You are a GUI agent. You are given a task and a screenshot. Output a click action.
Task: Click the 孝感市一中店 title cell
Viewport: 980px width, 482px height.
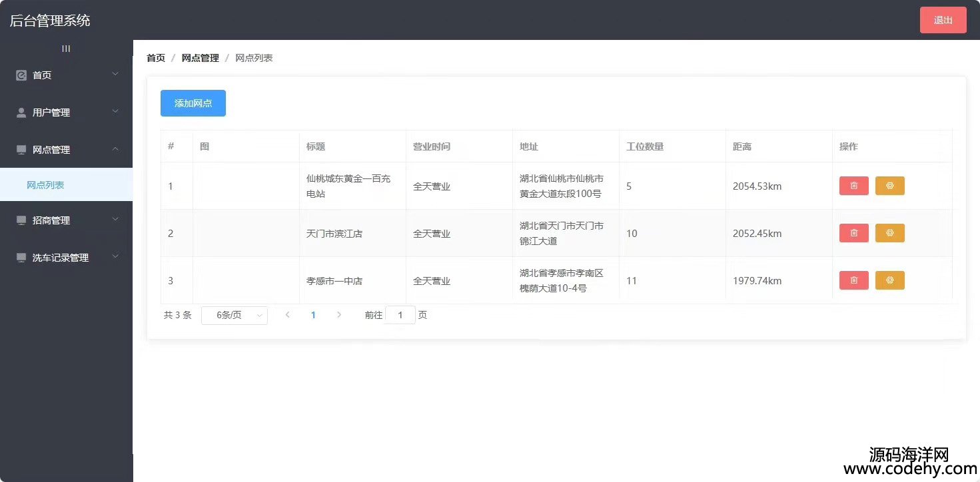click(x=334, y=281)
